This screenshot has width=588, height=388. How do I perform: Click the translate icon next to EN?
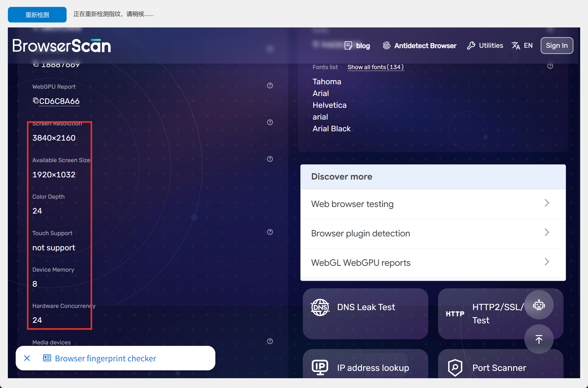click(x=516, y=46)
